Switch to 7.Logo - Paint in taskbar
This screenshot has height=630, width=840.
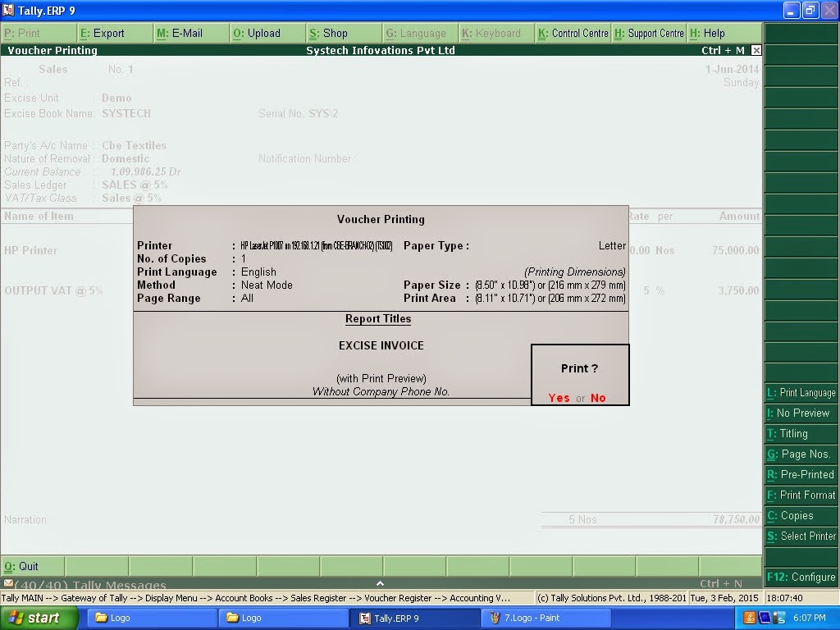(546, 618)
